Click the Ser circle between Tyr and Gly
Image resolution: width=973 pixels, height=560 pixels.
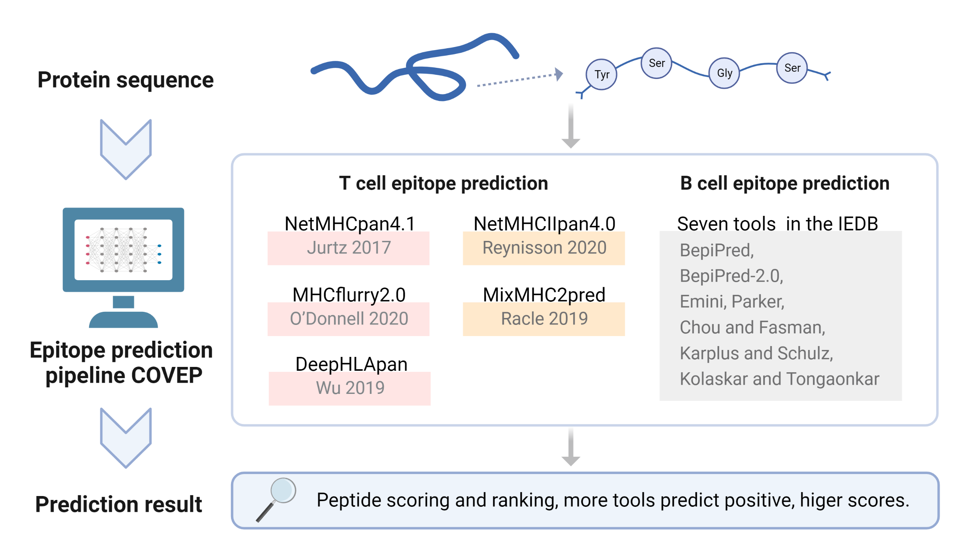(656, 63)
